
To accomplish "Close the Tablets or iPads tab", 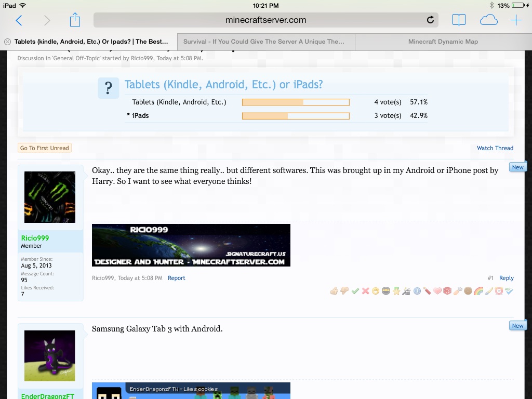I will tap(7, 42).
